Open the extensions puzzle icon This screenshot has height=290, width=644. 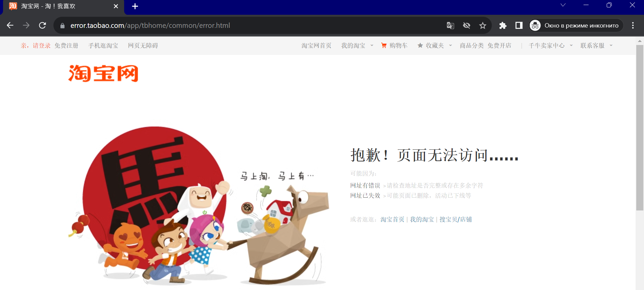(503, 26)
